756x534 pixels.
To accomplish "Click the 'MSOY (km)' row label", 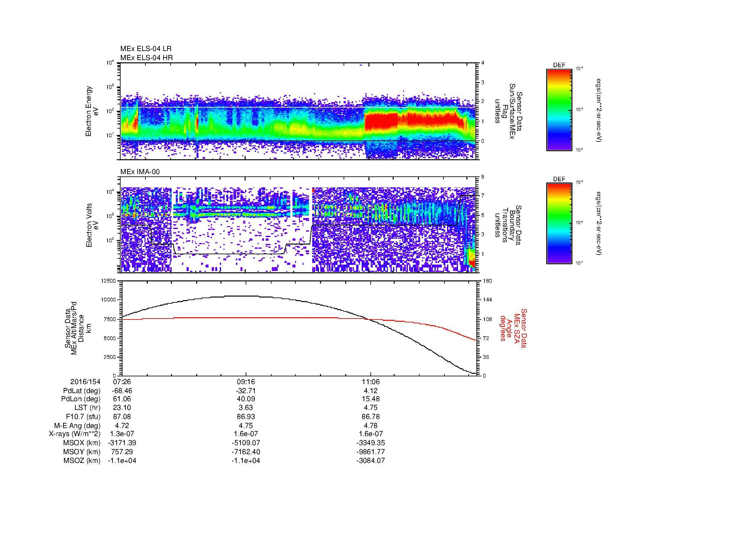I will click(82, 452).
